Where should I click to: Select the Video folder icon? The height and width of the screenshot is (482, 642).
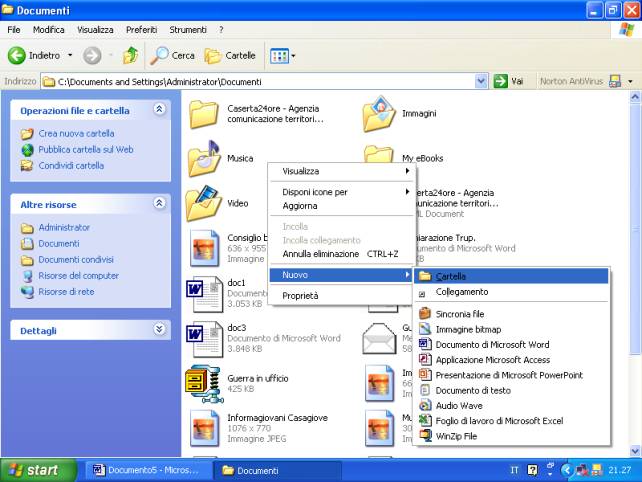pos(204,203)
